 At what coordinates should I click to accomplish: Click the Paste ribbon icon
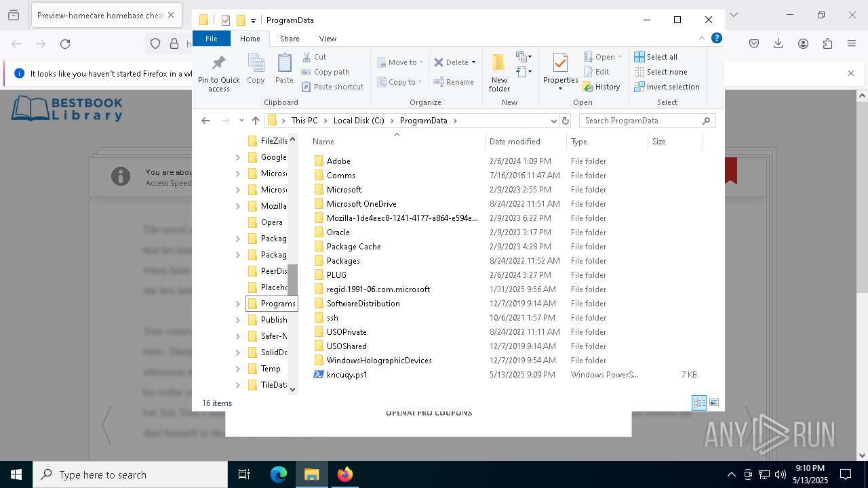click(284, 69)
